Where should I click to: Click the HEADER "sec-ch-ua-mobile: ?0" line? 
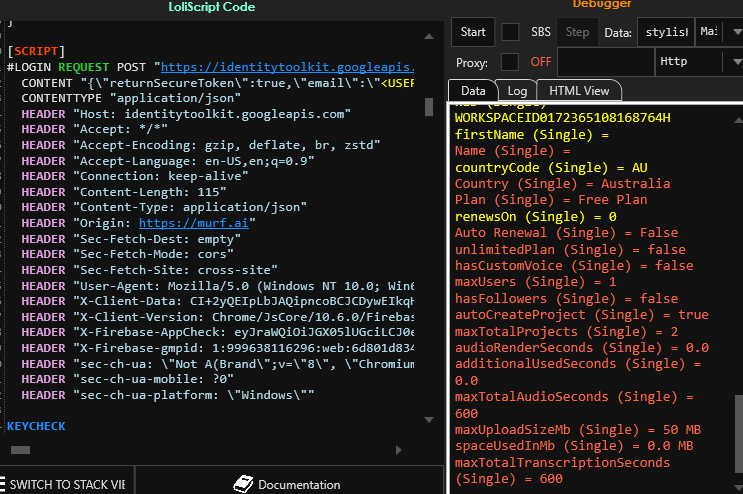click(x=127, y=379)
